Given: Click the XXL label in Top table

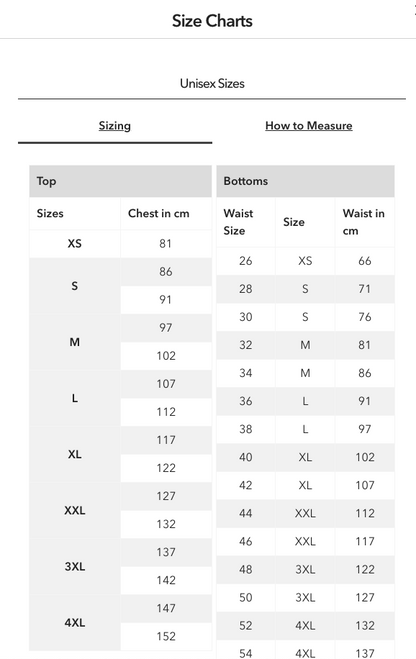Looking at the screenshot, I should pos(75,510).
